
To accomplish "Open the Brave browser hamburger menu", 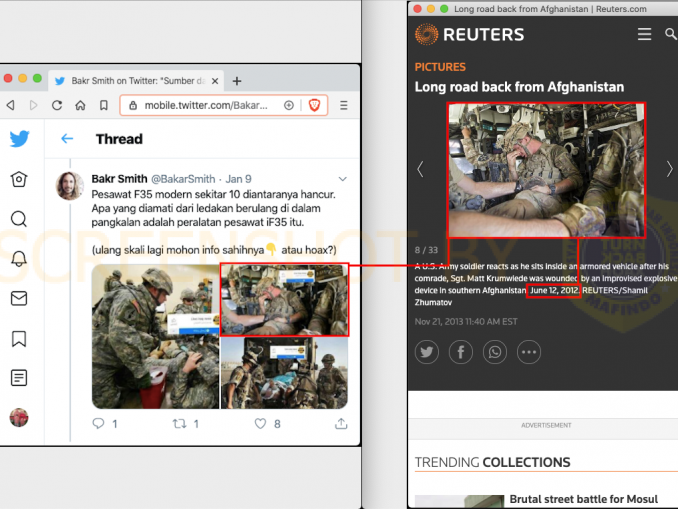I will click(344, 105).
